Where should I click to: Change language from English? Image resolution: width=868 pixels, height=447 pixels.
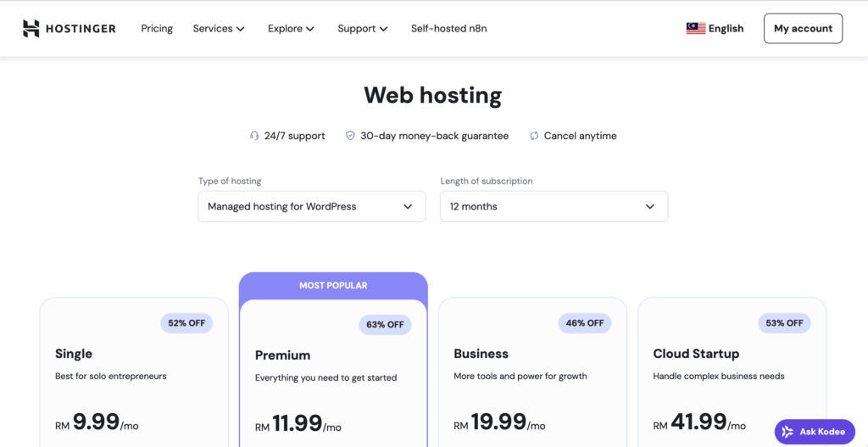click(726, 28)
